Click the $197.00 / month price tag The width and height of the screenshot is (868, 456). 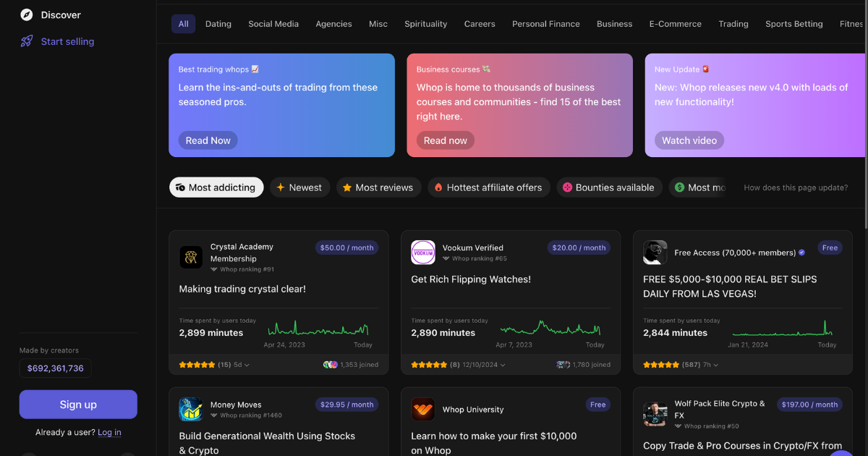click(810, 405)
